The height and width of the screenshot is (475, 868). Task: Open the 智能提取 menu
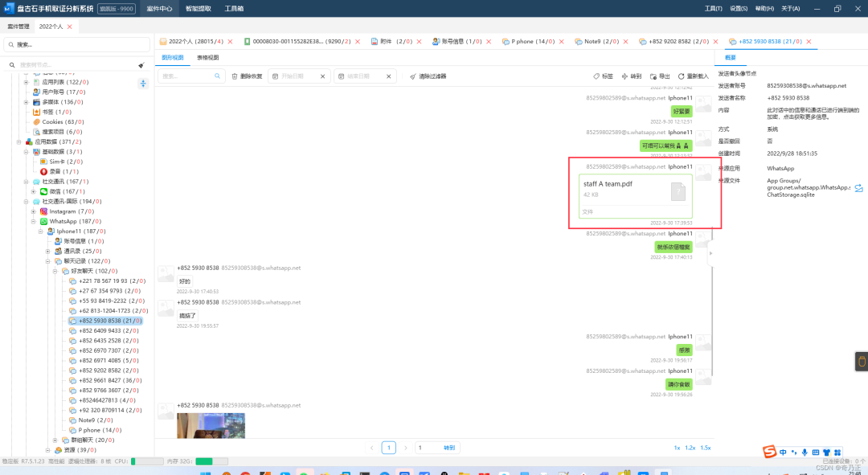click(x=199, y=8)
